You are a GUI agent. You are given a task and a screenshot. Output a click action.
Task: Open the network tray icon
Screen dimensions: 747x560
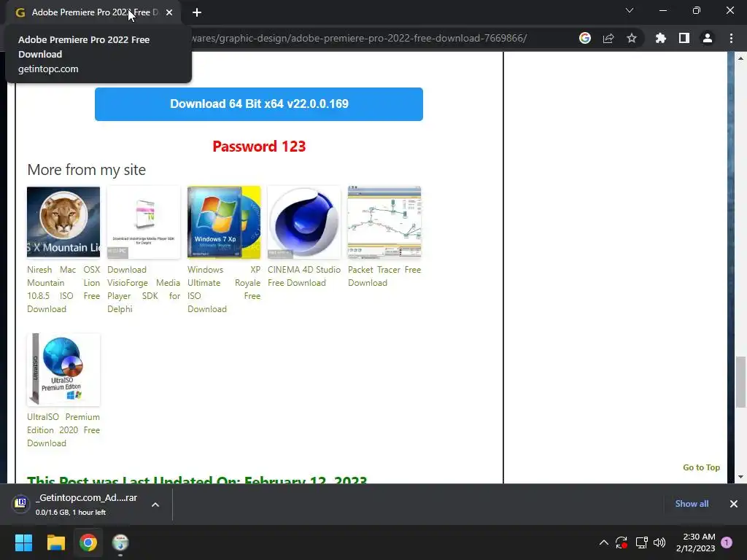coord(641,542)
